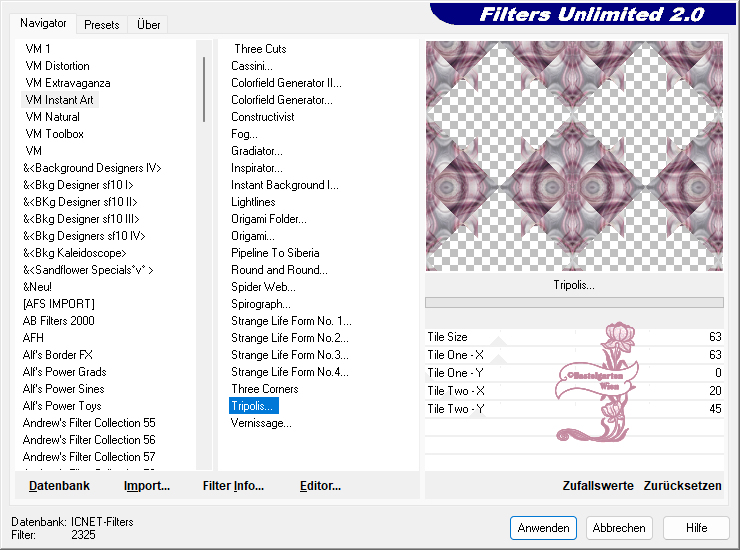
Task: Open the Editor... button
Action: click(x=320, y=485)
